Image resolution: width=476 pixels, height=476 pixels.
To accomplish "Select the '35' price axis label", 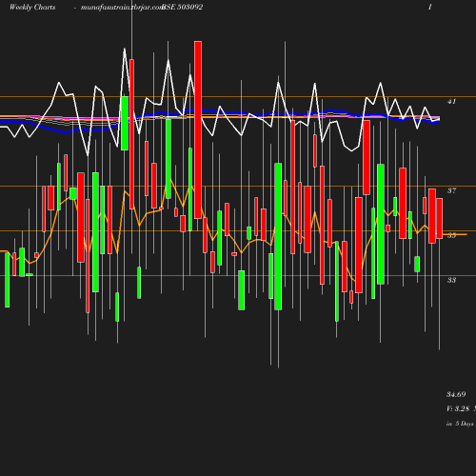I will tap(451, 235).
